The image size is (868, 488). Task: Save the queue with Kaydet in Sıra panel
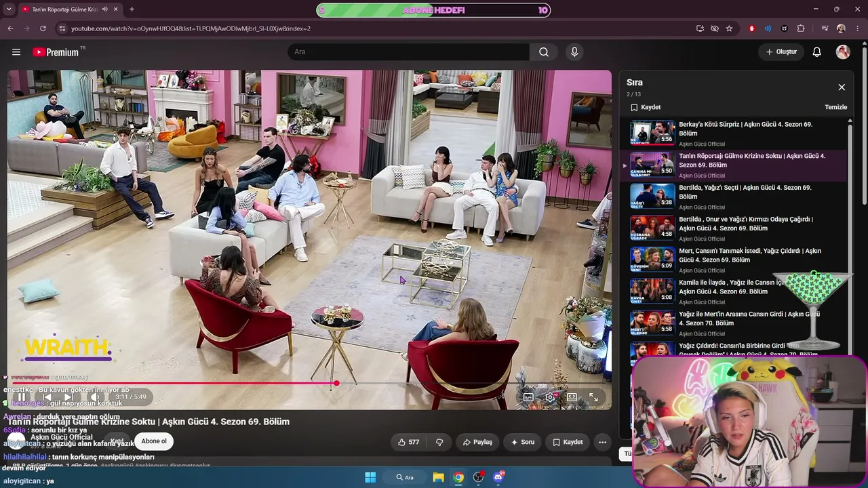click(x=646, y=107)
